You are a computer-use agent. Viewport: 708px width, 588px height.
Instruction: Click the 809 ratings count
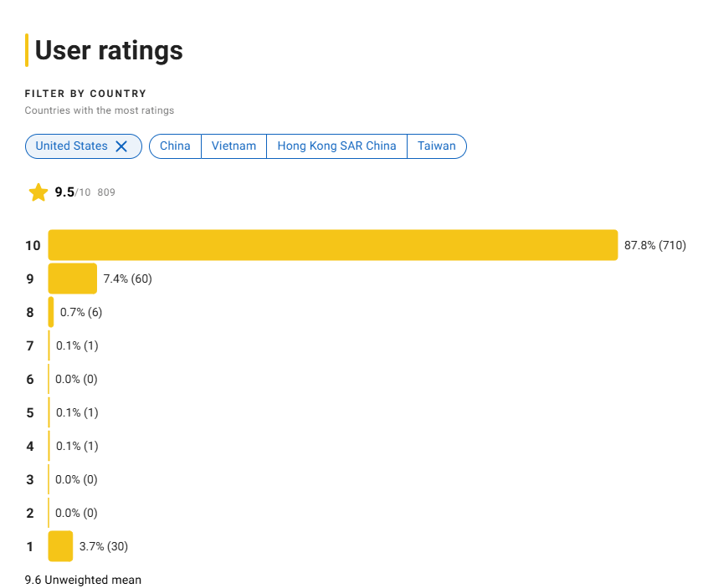[x=106, y=192]
